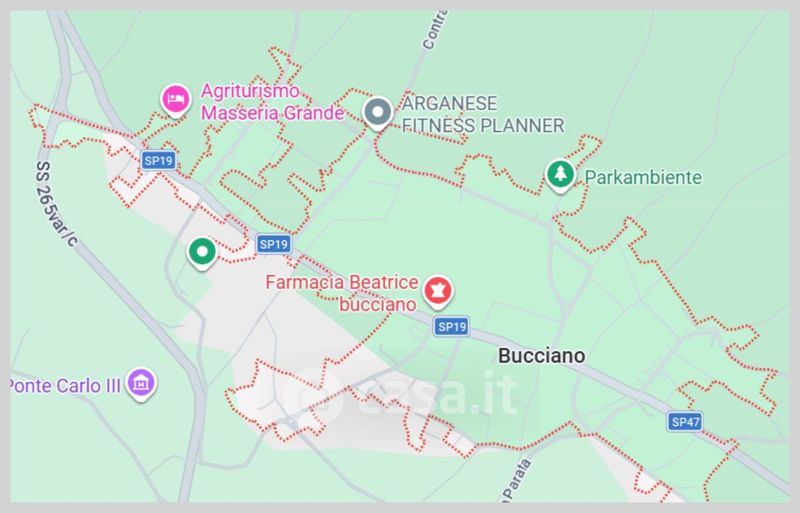
Task: Click the red Farmacia Beatrice pharmacy pin
Action: (x=438, y=291)
